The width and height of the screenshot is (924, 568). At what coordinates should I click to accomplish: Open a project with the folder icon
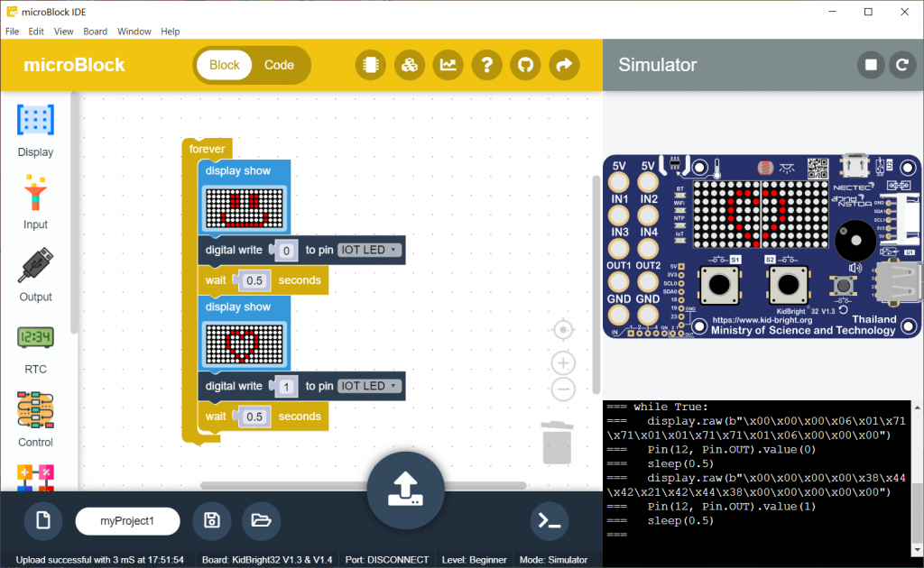(x=261, y=521)
